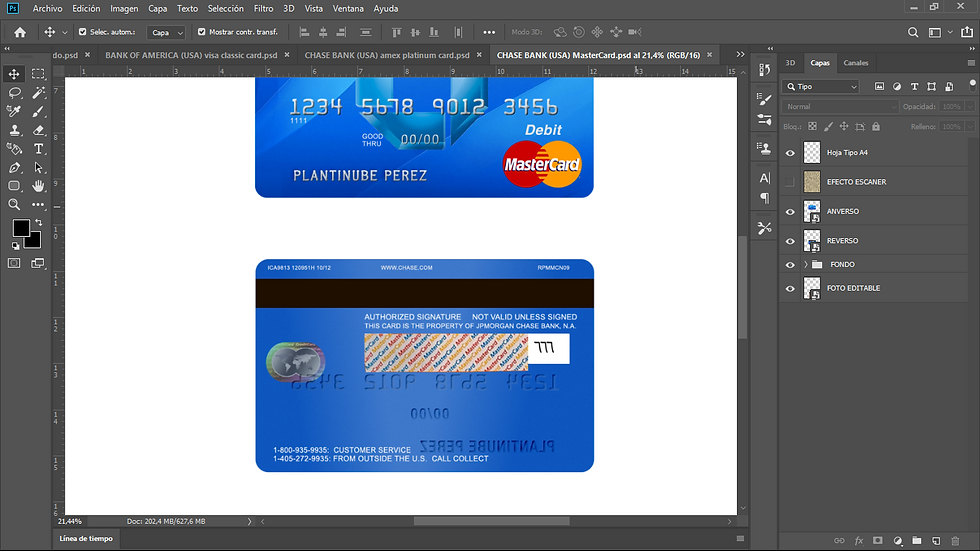Select the Paint Bucket tool
980x551 pixels.
click(x=14, y=149)
